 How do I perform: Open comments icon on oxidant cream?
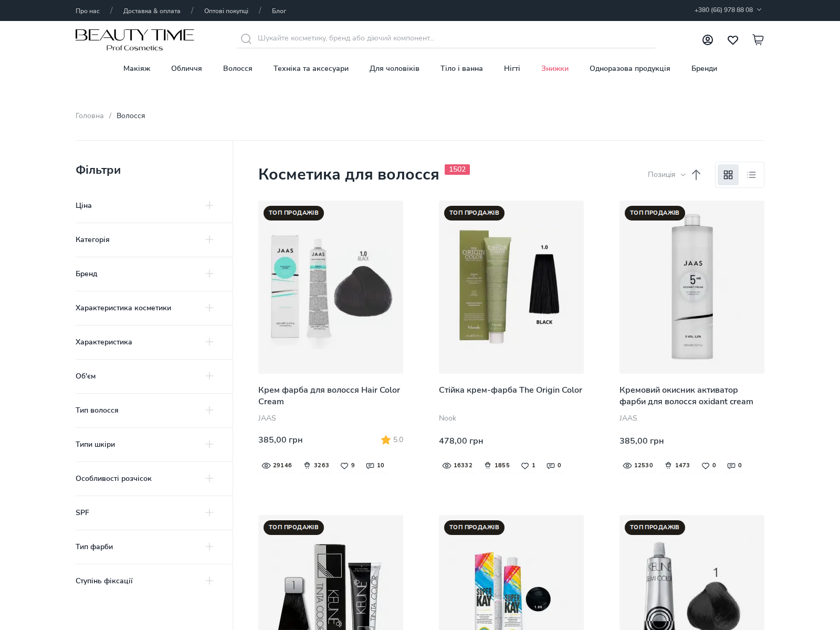click(731, 466)
